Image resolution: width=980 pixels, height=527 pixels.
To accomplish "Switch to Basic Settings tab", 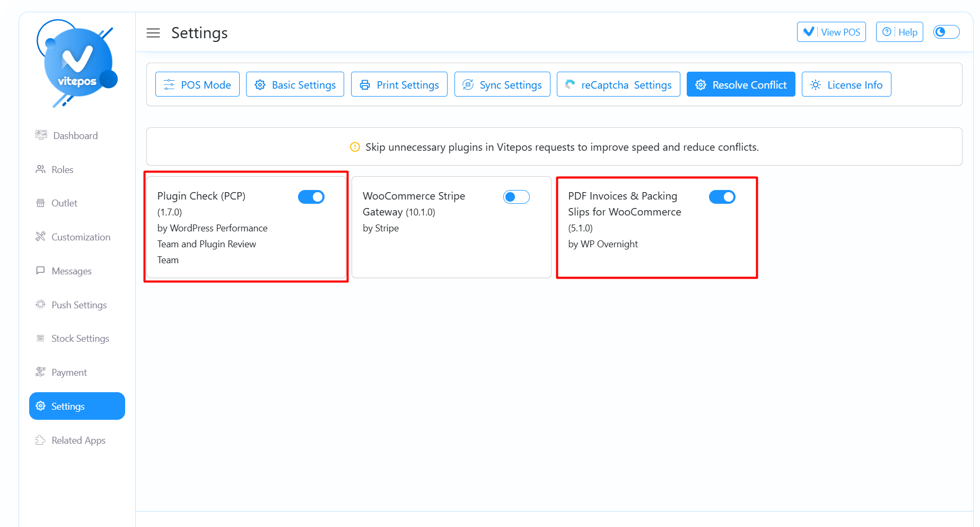I will coord(295,84).
